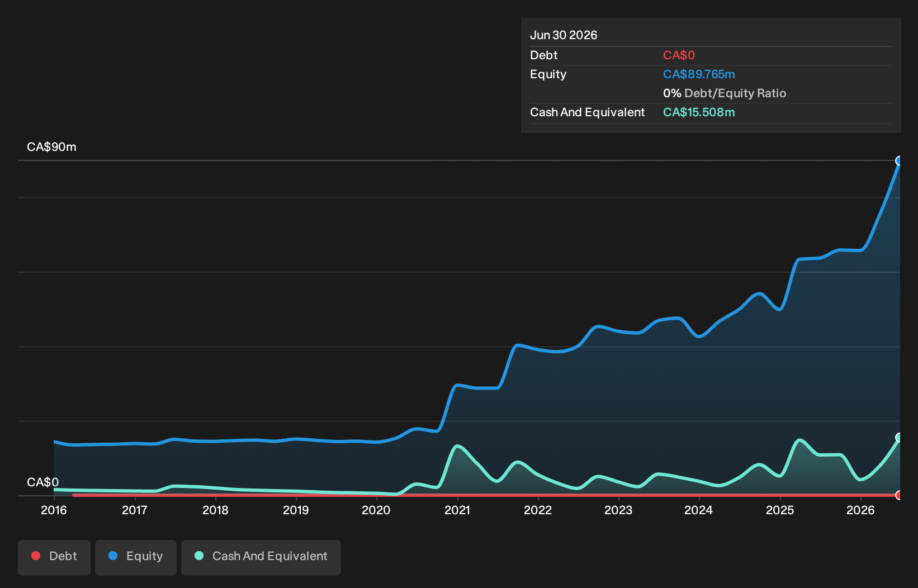Click the 2026 x-axis label
This screenshot has width=918, height=588.
click(x=860, y=510)
